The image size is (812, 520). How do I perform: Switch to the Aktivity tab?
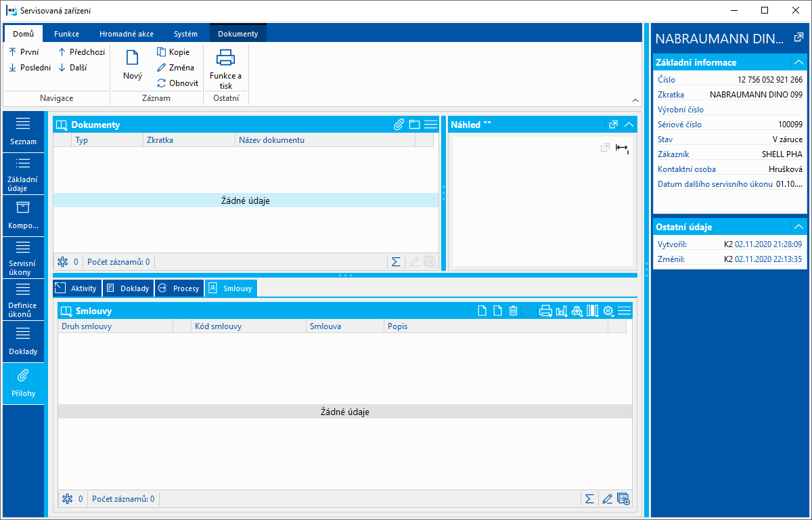(77, 288)
